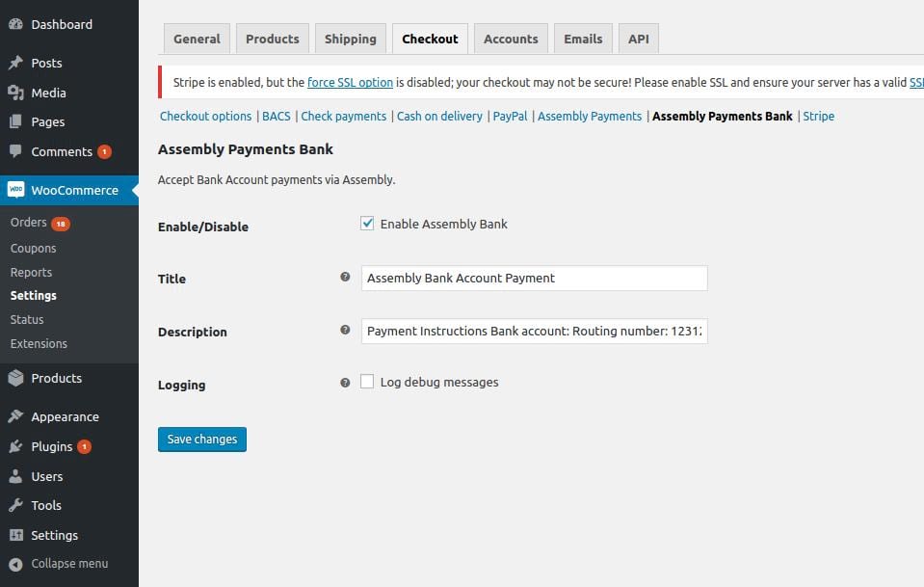
Task: Click the Pages icon in sidebar
Action: click(x=15, y=121)
